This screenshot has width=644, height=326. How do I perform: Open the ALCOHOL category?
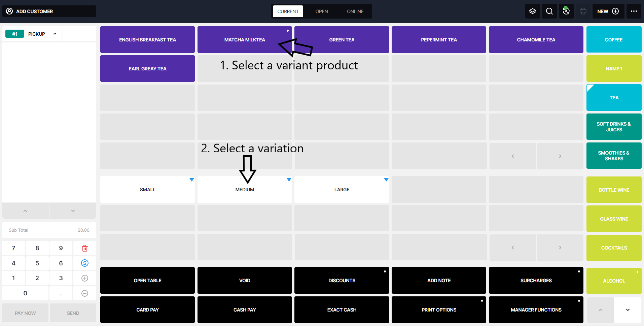(x=614, y=281)
